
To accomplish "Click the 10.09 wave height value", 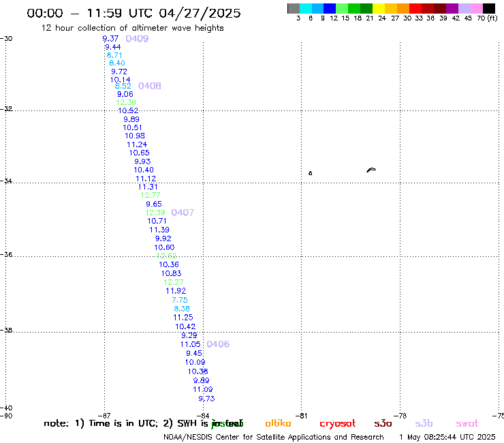I will (x=195, y=362).
